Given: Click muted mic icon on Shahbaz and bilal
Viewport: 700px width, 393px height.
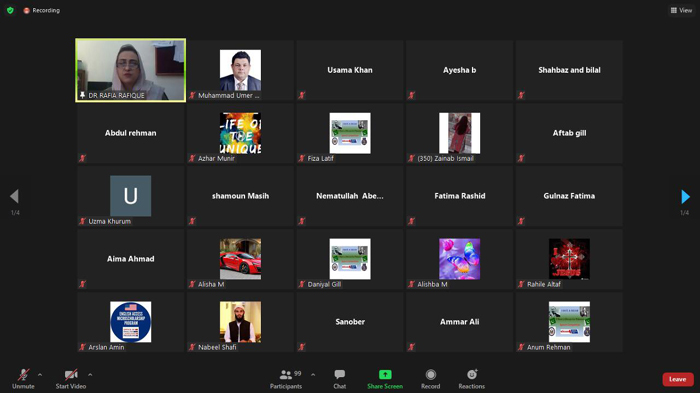Looking at the screenshot, I should [x=521, y=95].
